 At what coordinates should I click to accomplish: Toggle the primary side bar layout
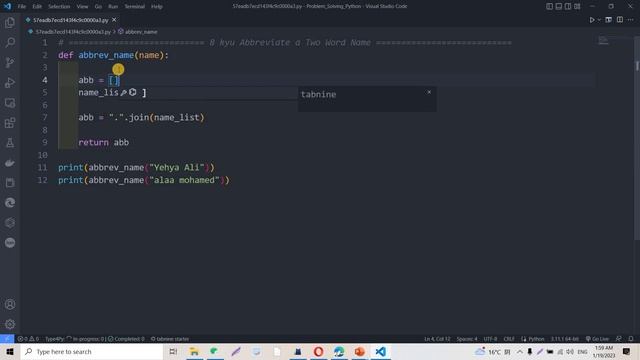(x=549, y=6)
